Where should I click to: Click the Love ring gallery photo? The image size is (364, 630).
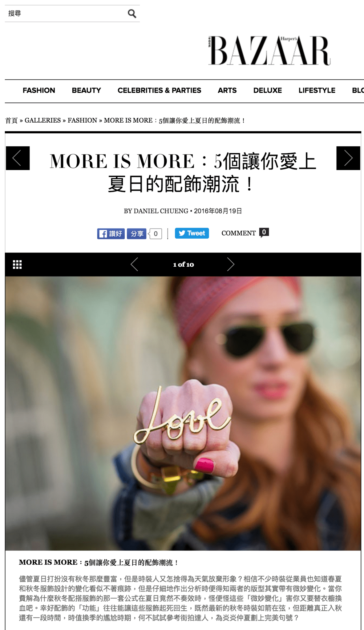coord(183,413)
